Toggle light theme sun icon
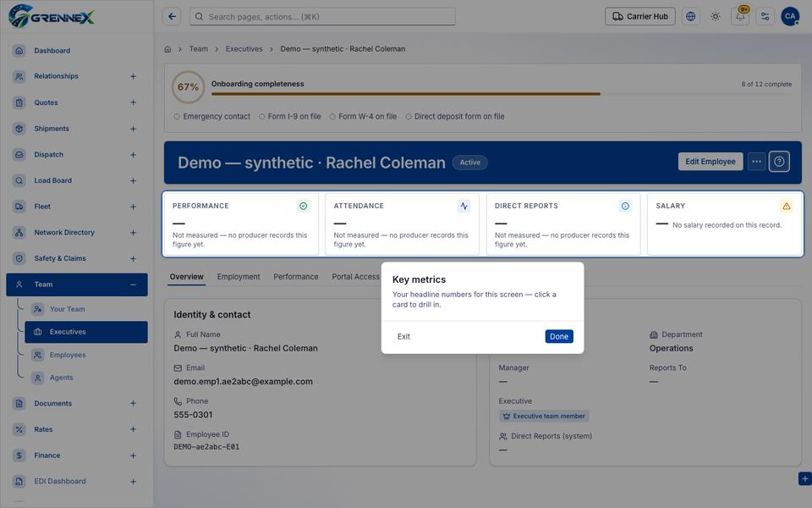The height and width of the screenshot is (508, 812). click(716, 17)
